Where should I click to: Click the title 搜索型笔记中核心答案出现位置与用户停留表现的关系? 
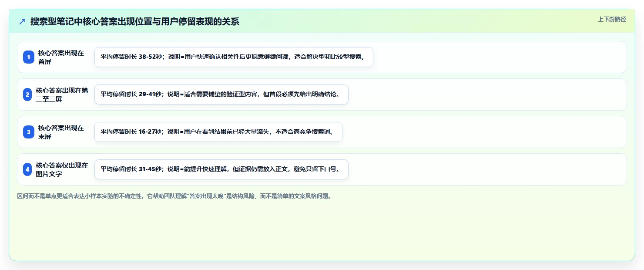click(135, 21)
